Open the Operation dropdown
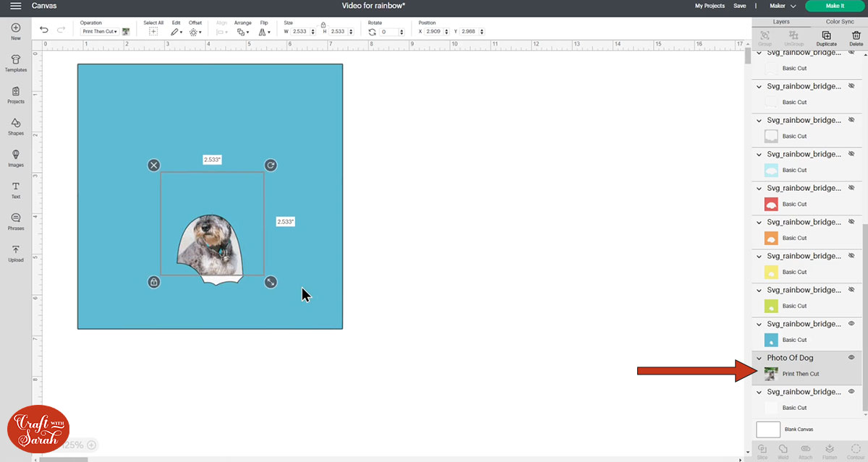Screen dimensions: 868x462 pos(99,30)
